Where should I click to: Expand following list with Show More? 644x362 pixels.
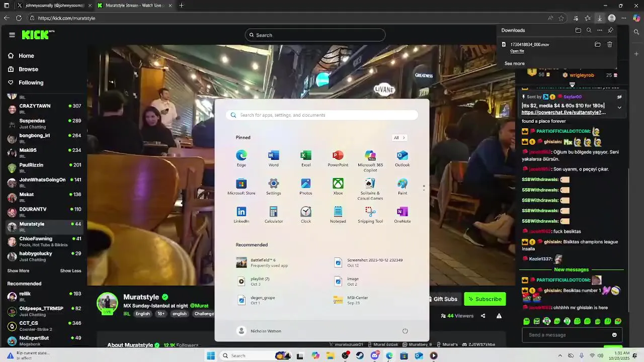tap(18, 271)
